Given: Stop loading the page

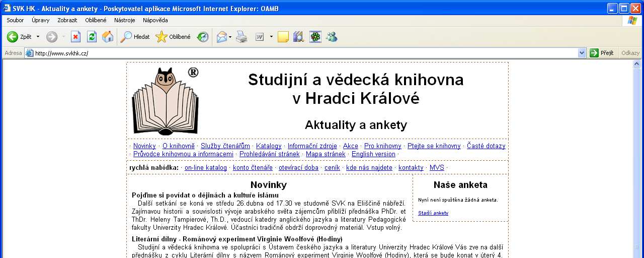Looking at the screenshot, I should pos(75,37).
